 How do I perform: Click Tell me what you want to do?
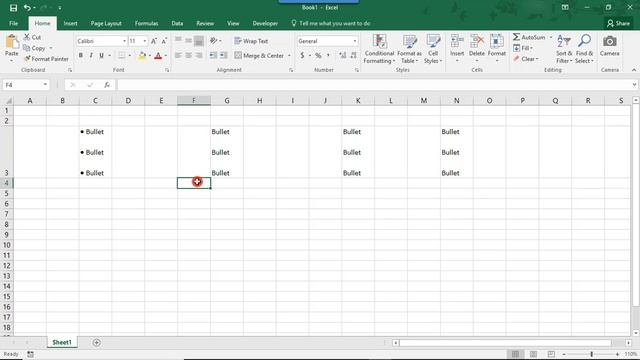331,23
